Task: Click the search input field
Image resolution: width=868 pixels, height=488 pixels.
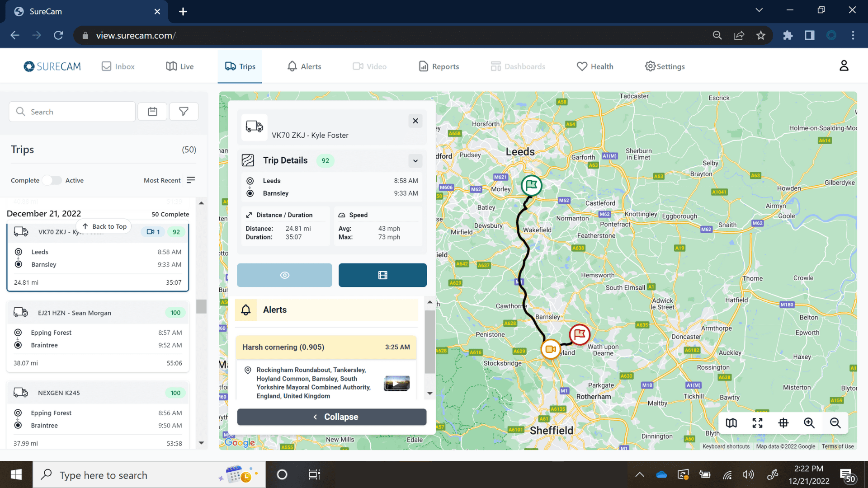Action: pos(71,112)
